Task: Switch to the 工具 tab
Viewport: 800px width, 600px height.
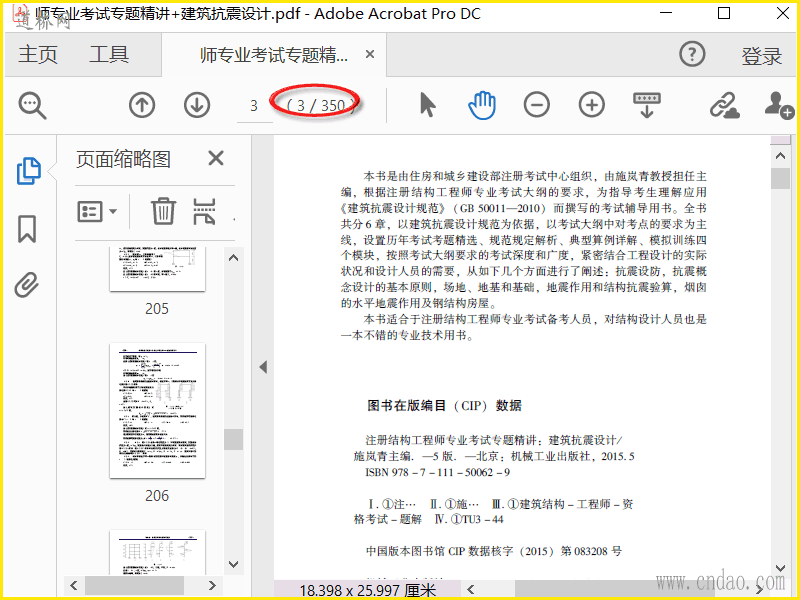Action: point(109,54)
